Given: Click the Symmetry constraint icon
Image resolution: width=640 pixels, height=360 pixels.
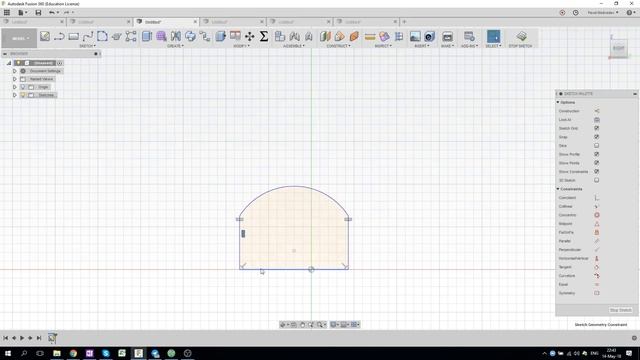Looking at the screenshot, I should pyautogui.click(x=596, y=293).
